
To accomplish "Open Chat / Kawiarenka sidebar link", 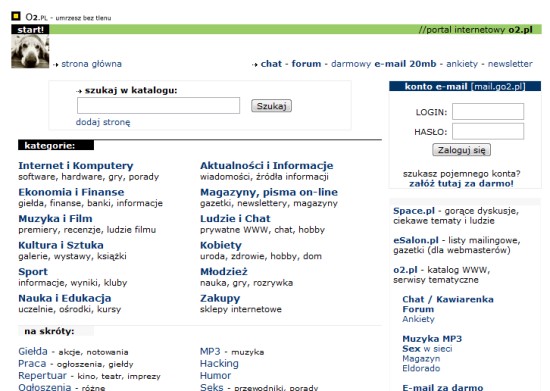I will [x=448, y=299].
